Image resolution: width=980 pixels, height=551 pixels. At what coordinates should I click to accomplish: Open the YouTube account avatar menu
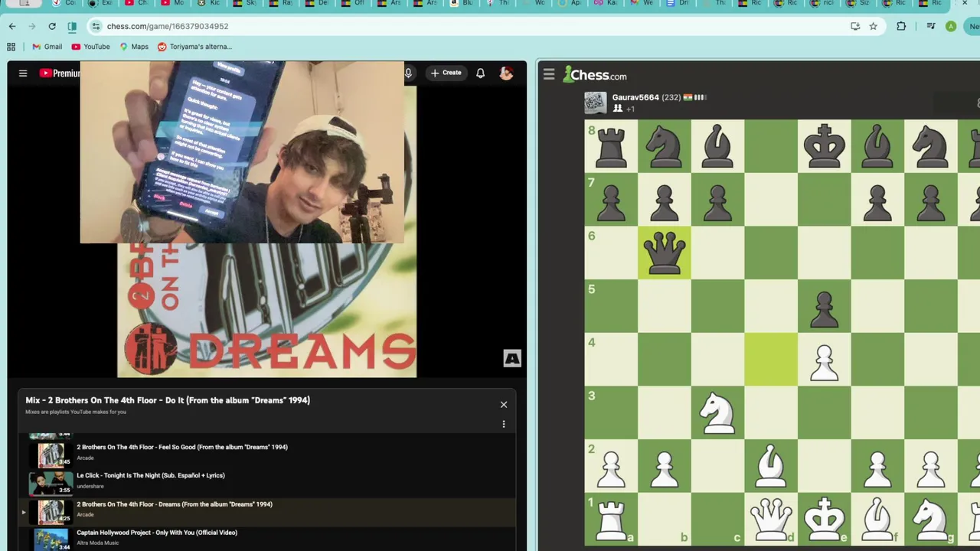click(506, 73)
